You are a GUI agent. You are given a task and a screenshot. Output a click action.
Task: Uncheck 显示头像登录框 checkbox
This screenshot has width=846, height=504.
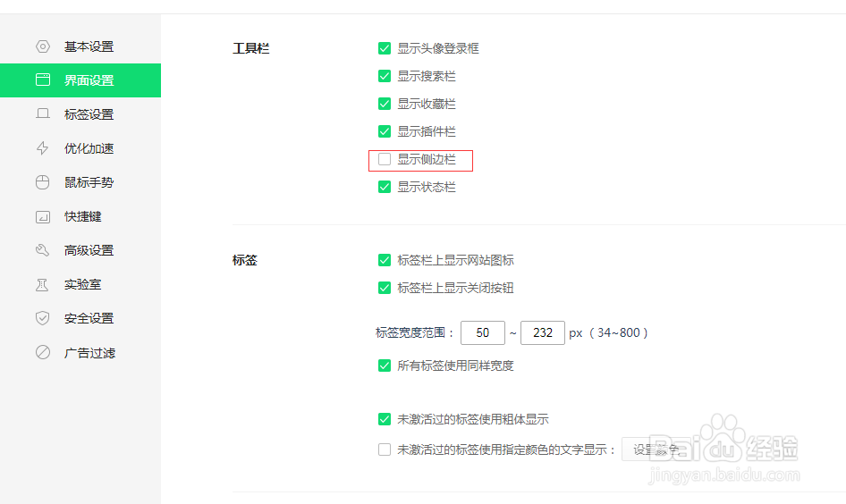click(385, 48)
